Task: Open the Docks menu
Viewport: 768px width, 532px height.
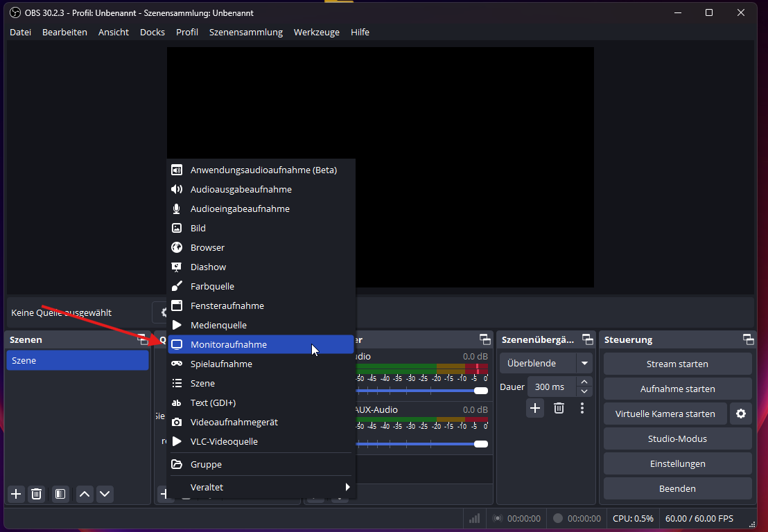Action: point(152,33)
